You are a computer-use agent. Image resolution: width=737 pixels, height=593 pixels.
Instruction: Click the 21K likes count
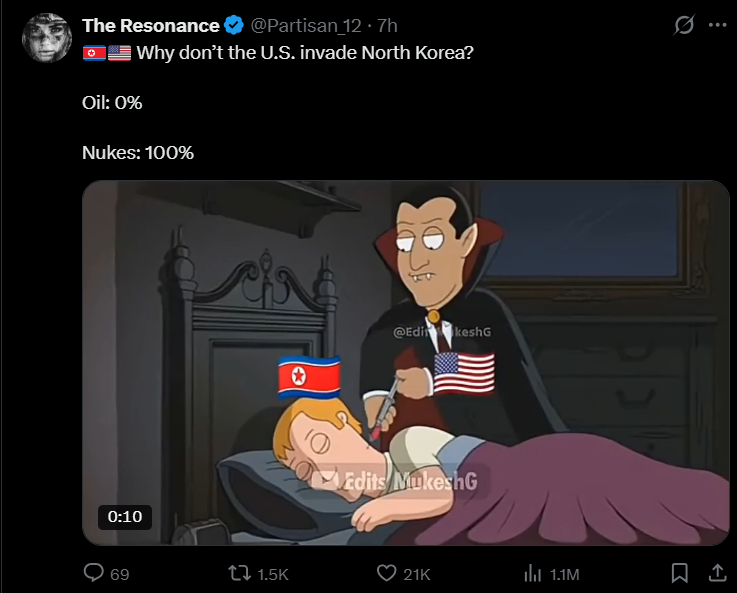click(416, 574)
